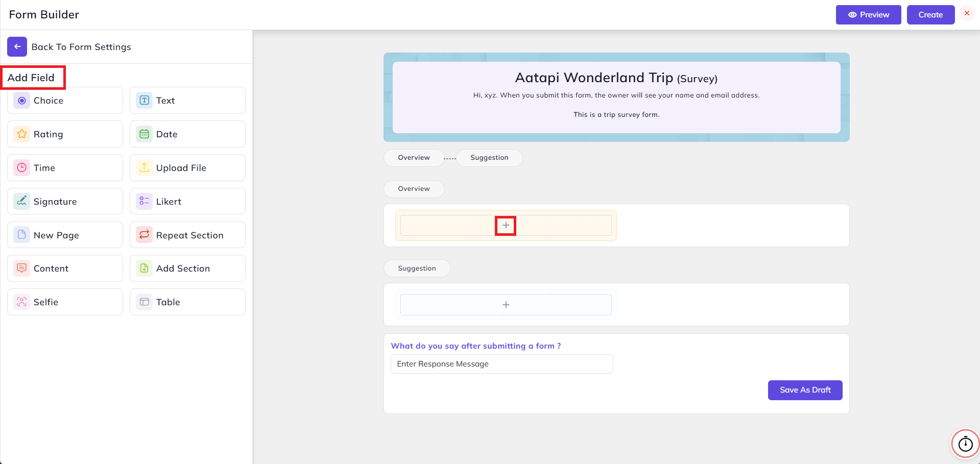Click the Overview section label
Viewport: 980px width, 464px height.
(x=414, y=189)
